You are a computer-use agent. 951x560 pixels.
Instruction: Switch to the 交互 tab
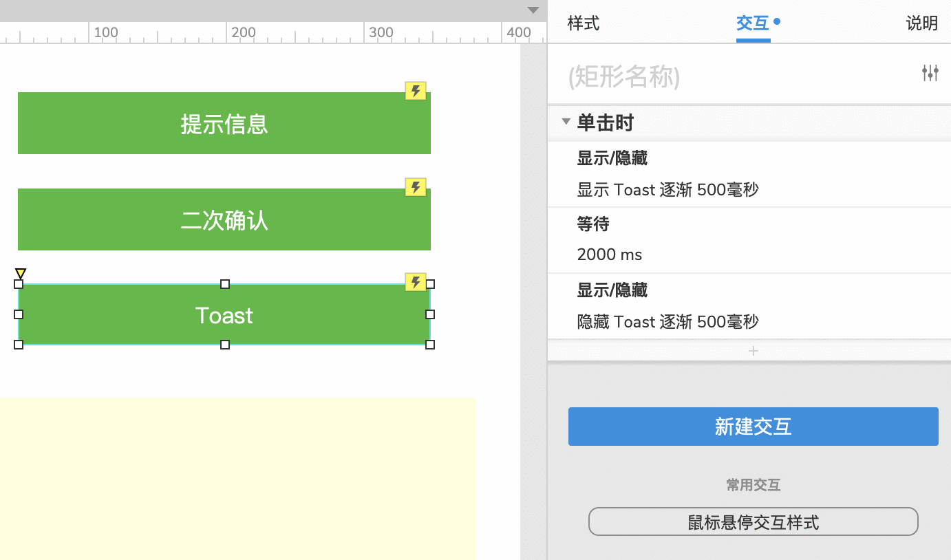(753, 23)
